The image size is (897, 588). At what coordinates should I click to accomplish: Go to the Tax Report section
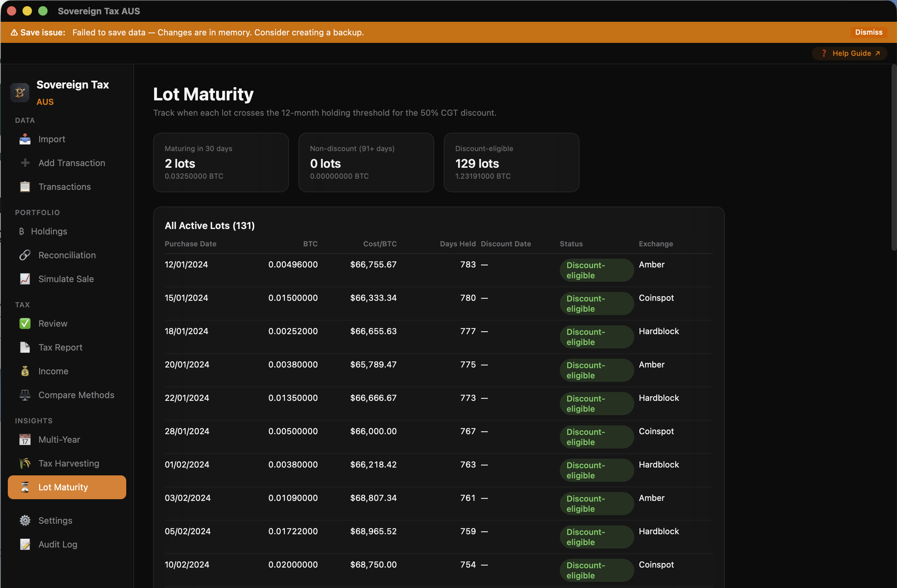click(60, 347)
